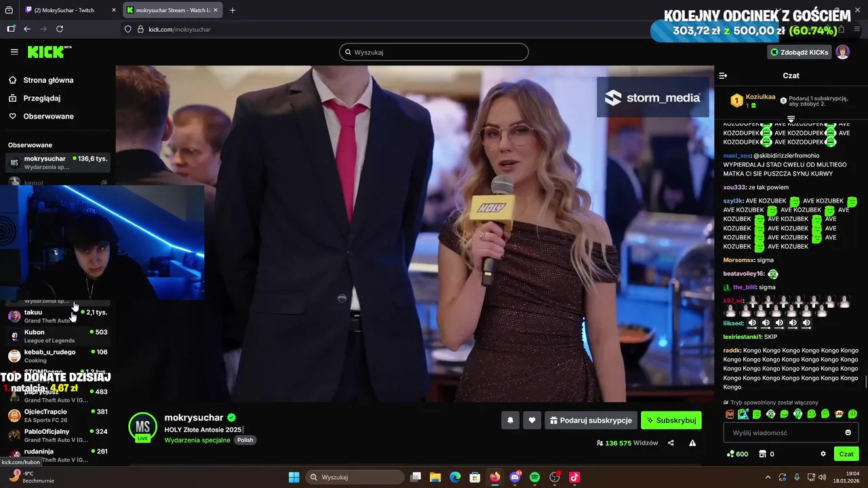Reload the page with refresh icon
The image size is (868, 488).
click(60, 29)
